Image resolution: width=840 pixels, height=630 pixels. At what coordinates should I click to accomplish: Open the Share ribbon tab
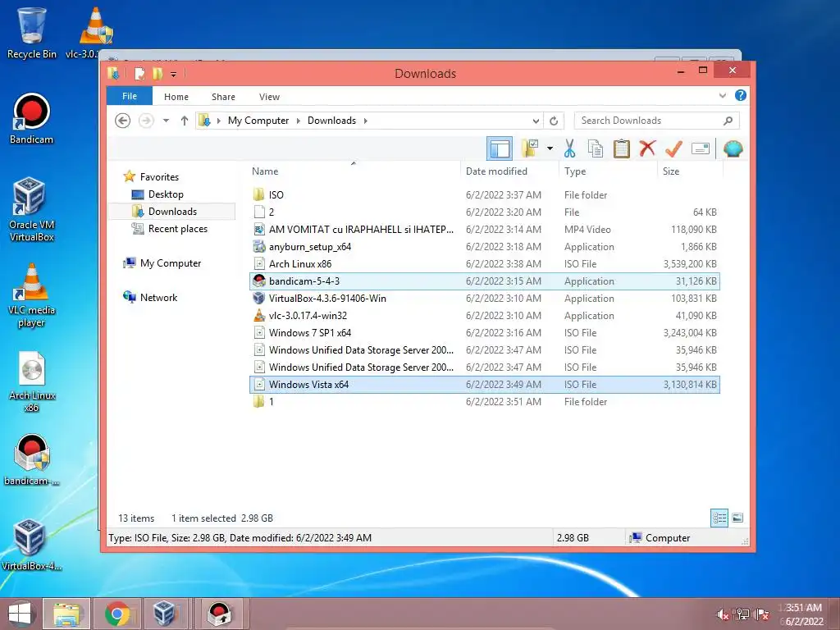point(223,97)
